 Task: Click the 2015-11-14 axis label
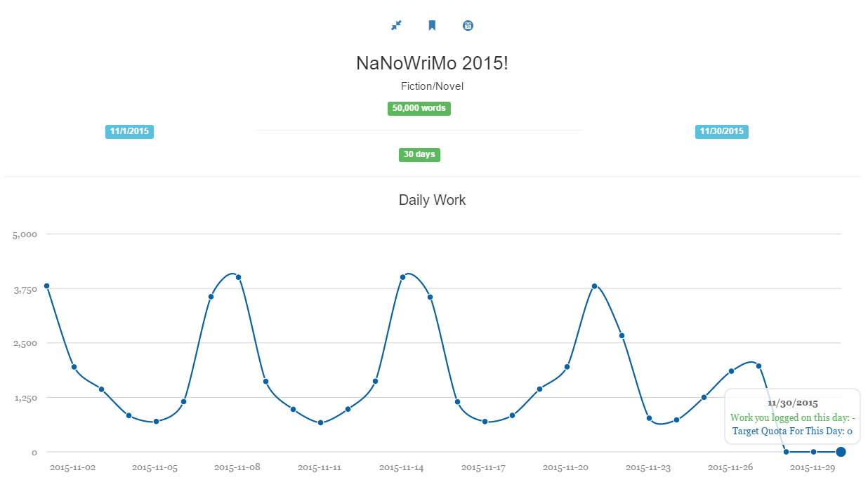click(401, 467)
